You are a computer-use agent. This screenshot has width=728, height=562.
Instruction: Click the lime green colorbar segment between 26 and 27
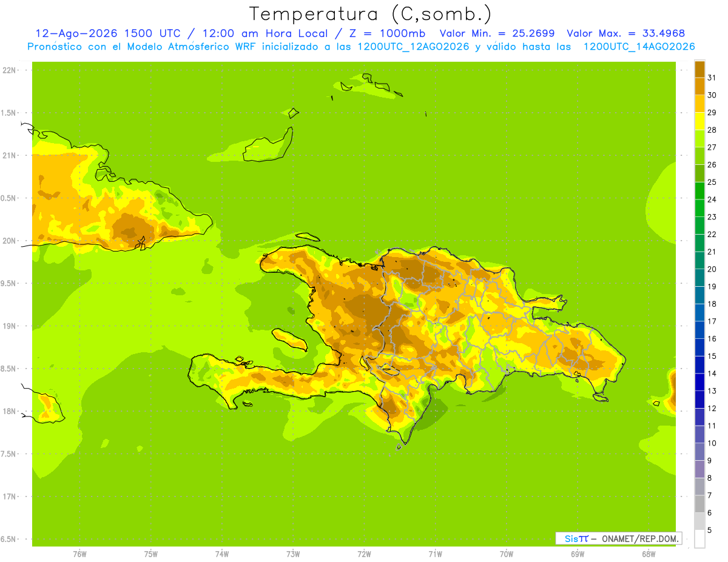(x=699, y=156)
